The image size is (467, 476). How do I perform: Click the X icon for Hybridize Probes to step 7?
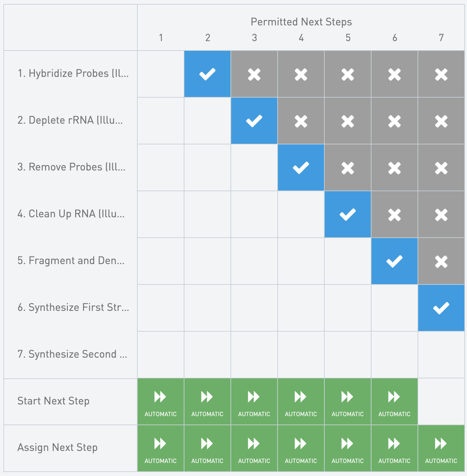point(441,74)
